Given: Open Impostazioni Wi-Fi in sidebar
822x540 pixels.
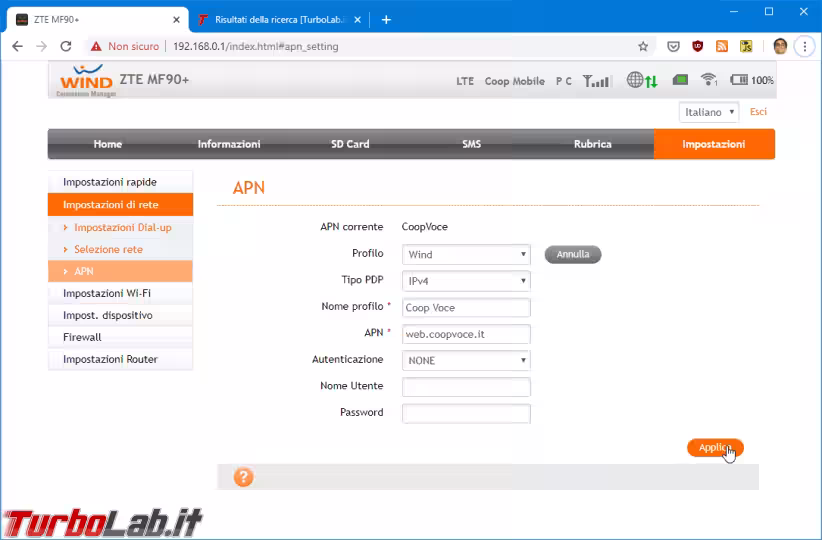Looking at the screenshot, I should 120,293.
